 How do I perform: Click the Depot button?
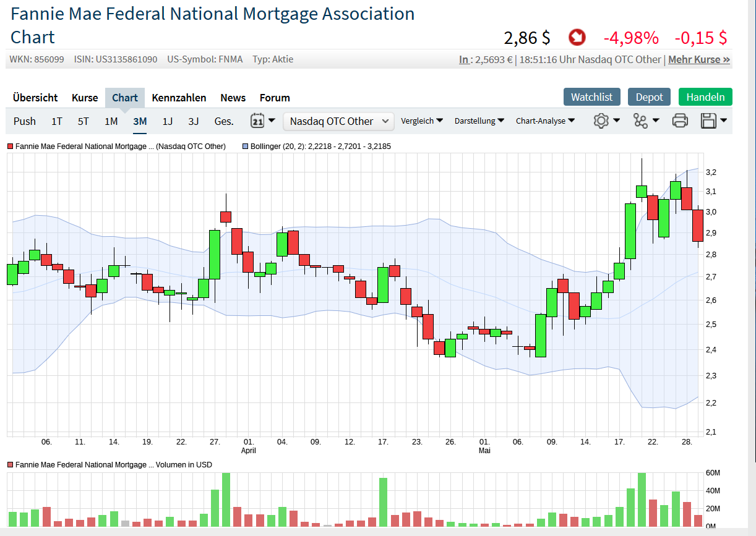650,97
